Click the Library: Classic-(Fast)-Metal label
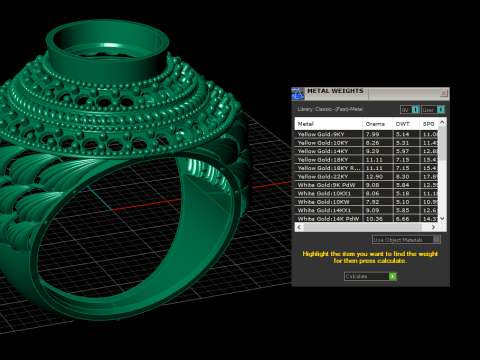The width and height of the screenshot is (480, 360). (x=330, y=109)
